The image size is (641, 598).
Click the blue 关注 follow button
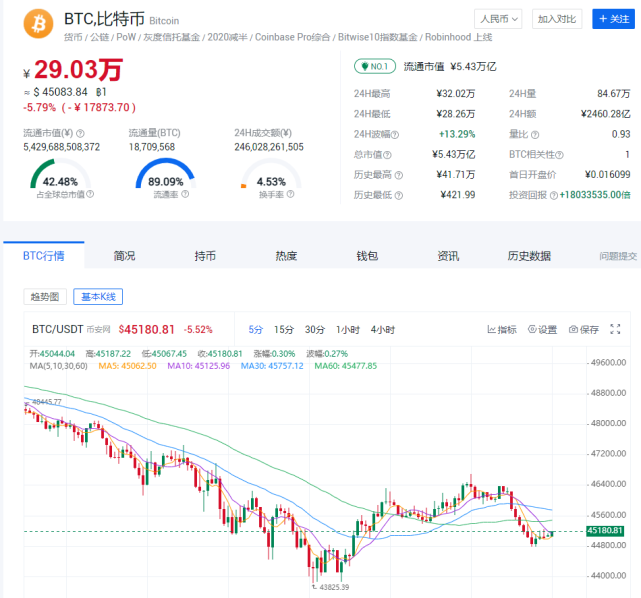(x=613, y=19)
